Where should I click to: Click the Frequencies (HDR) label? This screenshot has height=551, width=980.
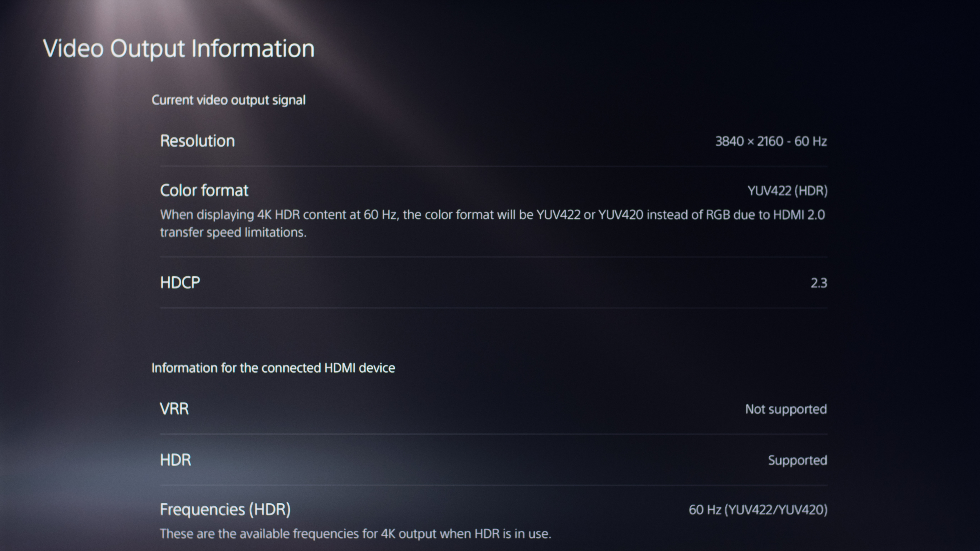point(225,510)
